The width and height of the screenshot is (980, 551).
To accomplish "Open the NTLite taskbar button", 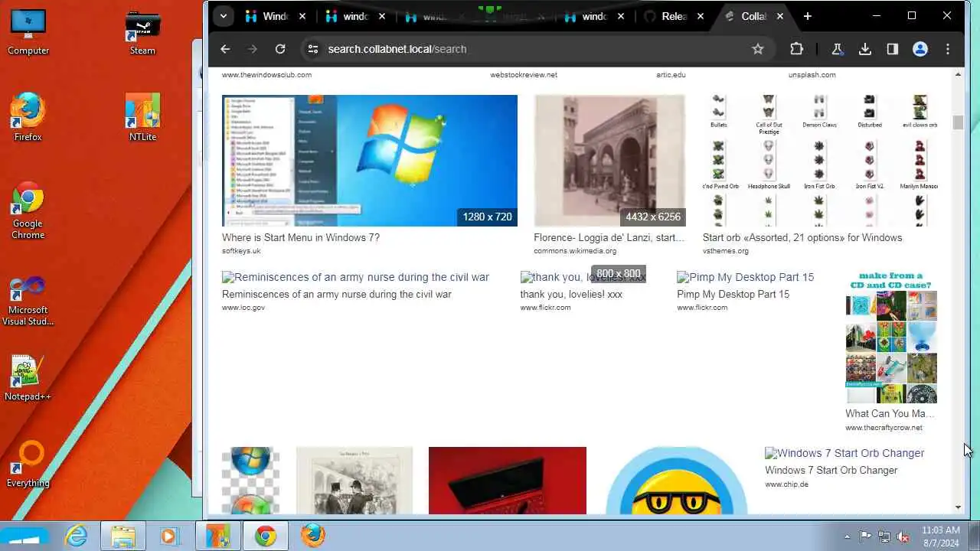I will [x=218, y=536].
